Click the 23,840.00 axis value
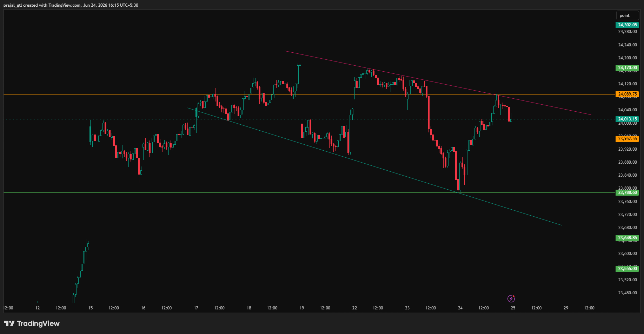Viewport: 644px width, 334px height. [x=627, y=175]
